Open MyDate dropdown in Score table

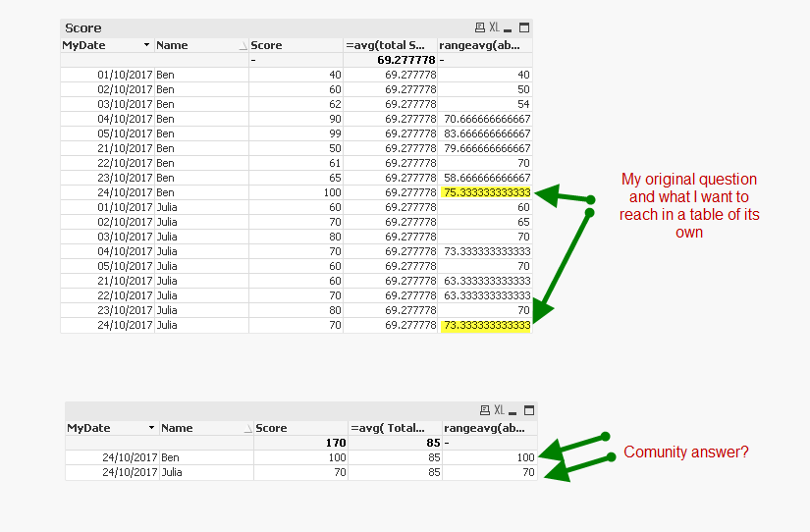pyautogui.click(x=146, y=45)
